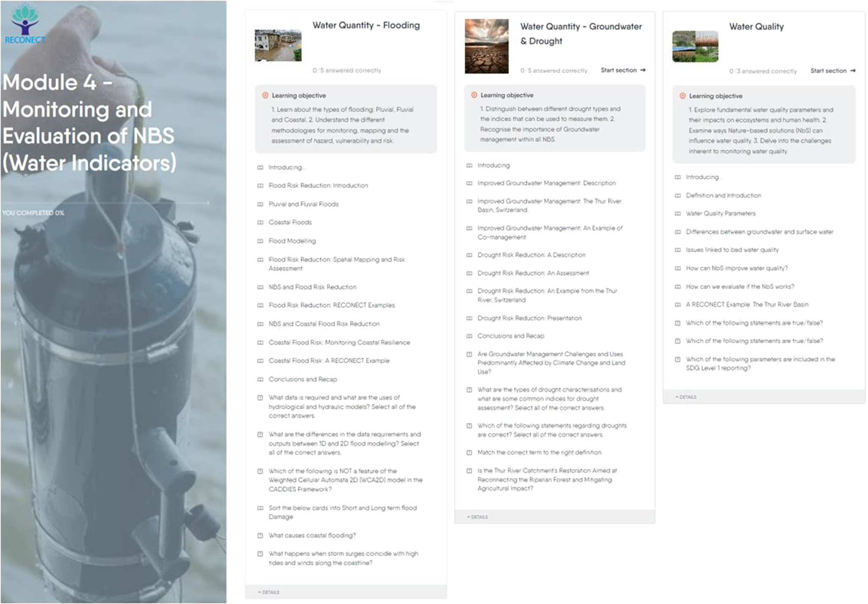
Task: Click quiz icon beside What causes coastal flooding
Action: pos(260,536)
